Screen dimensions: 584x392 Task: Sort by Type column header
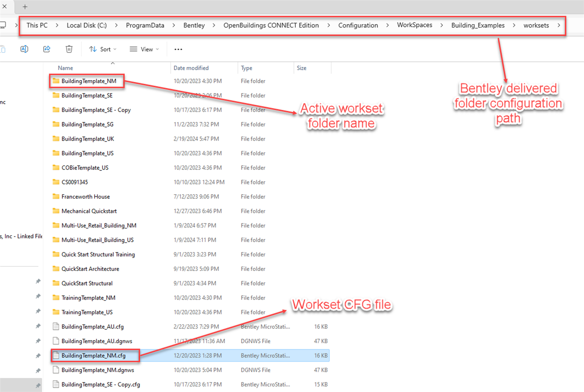pyautogui.click(x=246, y=68)
